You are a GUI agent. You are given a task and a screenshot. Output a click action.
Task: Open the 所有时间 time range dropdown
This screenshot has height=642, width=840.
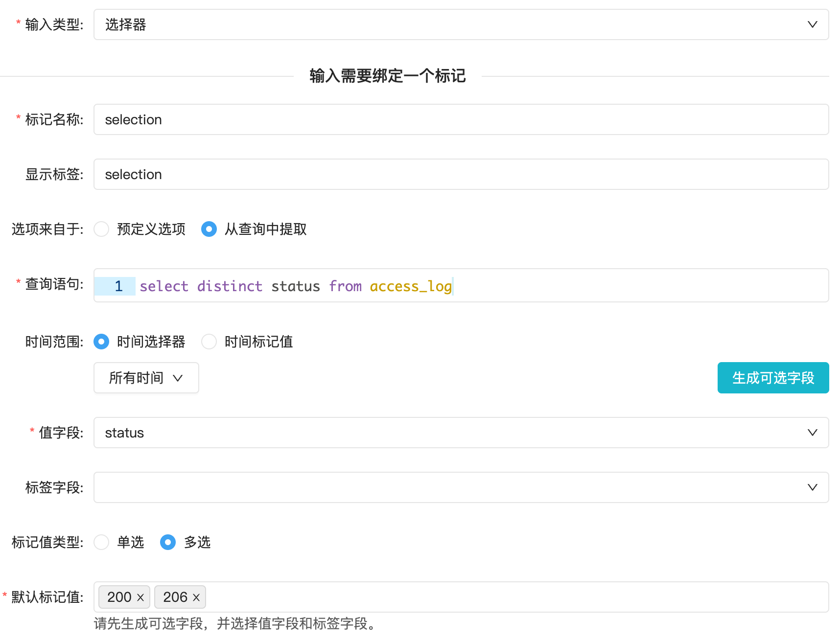pos(146,378)
